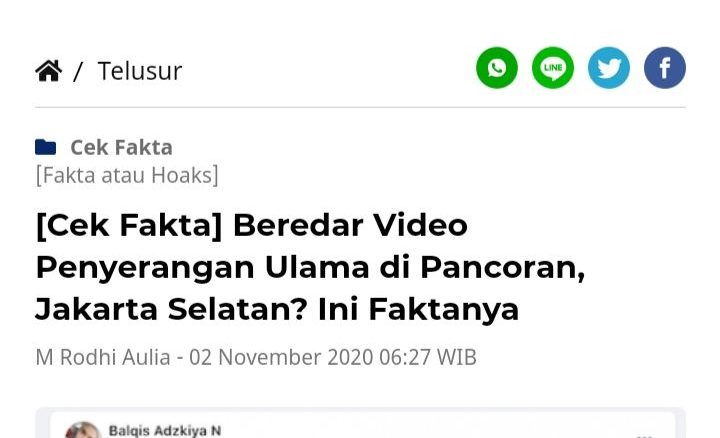Open Balqis Adzkiya N name link

click(165, 431)
